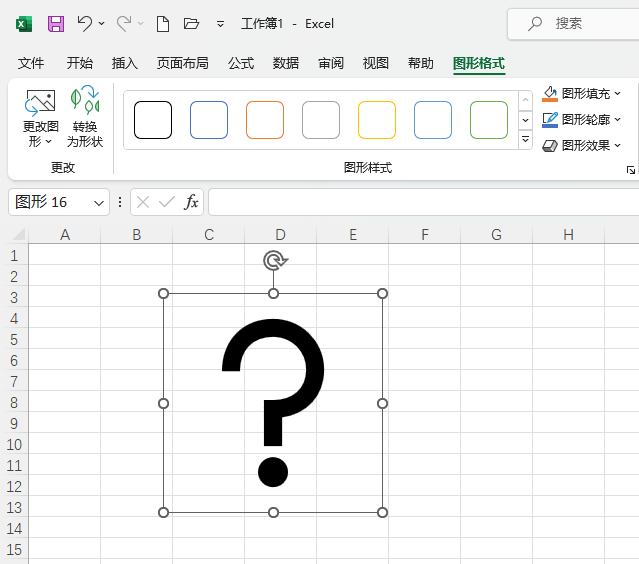Screen dimensions: 639x564
Task: Click the bottom-middle sizing handle of the graphic
Action: pyautogui.click(x=273, y=512)
